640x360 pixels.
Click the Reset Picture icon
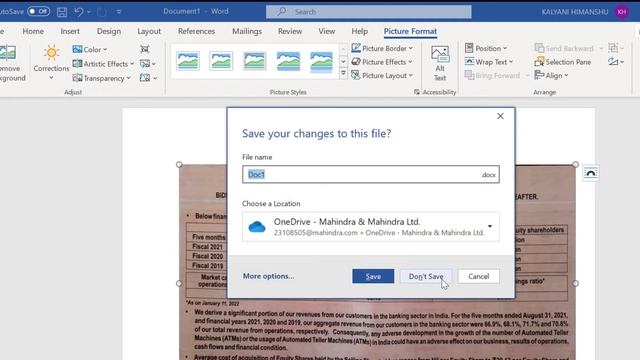coord(148,78)
